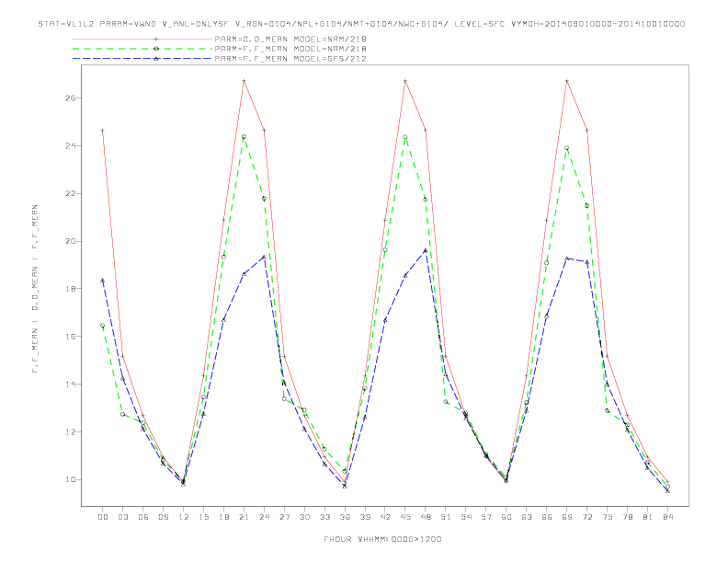Click x-axis hour label 69
The image size is (728, 563).
click(567, 517)
